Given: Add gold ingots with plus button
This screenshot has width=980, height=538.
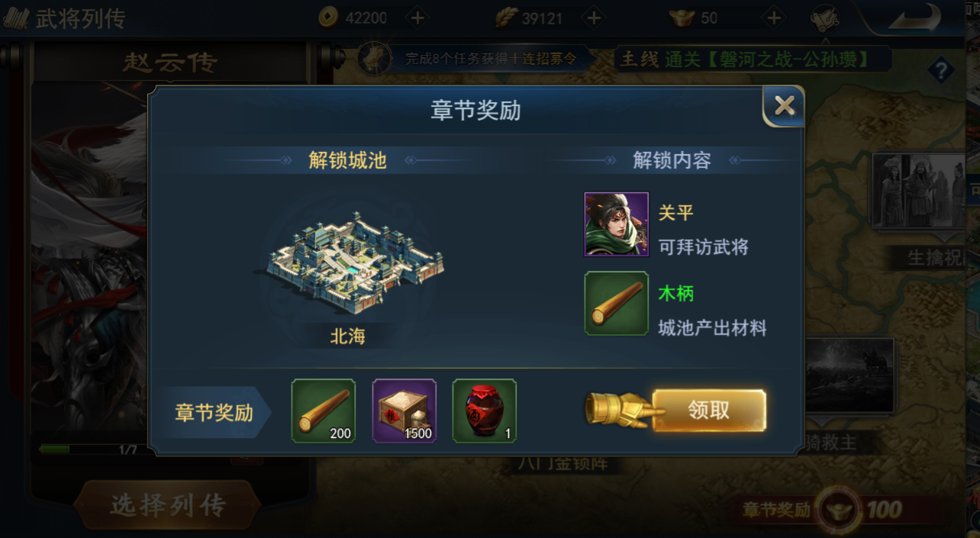Looking at the screenshot, I should [773, 18].
